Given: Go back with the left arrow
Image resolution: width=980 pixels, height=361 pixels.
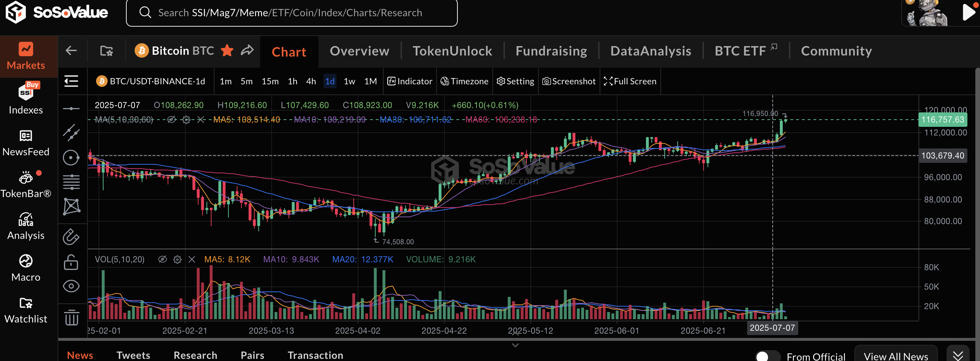Looking at the screenshot, I should (x=72, y=51).
